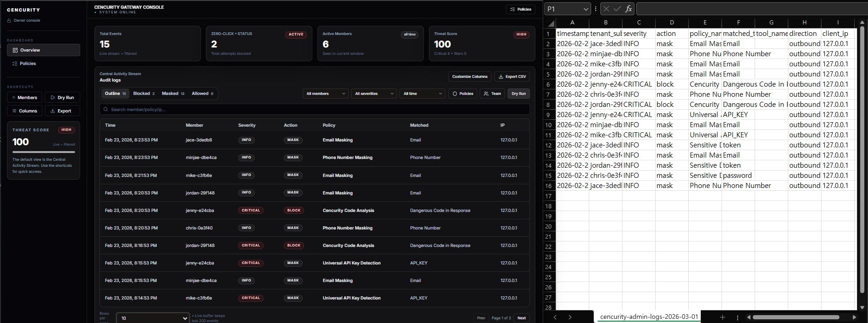Click CRITICAL badge in jordan-29f148 row

click(251, 246)
